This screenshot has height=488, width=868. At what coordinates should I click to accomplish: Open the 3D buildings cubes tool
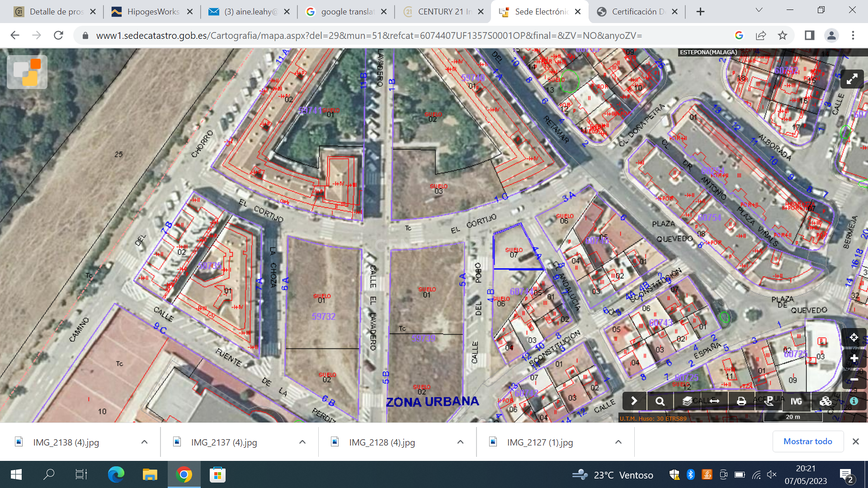826,401
